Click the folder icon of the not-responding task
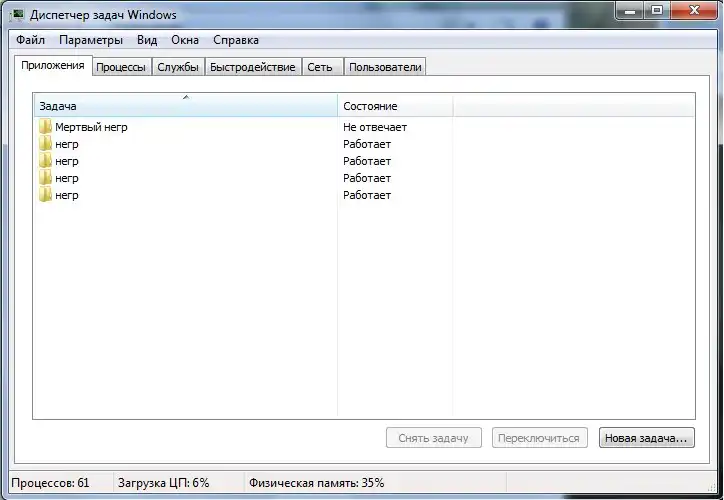The width and height of the screenshot is (724, 500). tap(45, 127)
